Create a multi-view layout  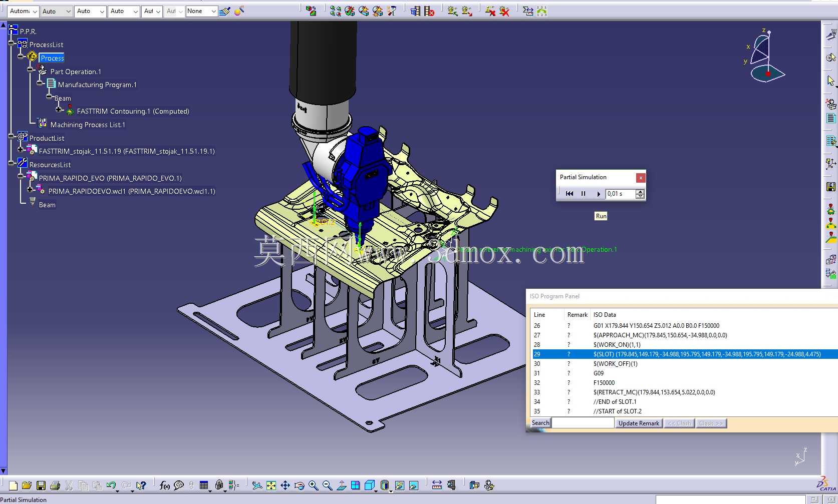click(x=355, y=485)
